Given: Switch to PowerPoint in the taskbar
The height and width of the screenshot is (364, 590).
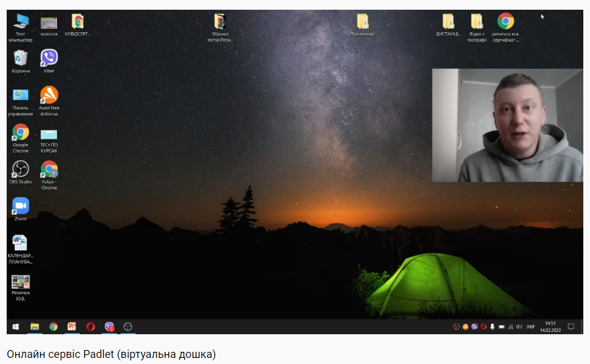Looking at the screenshot, I should (72, 327).
